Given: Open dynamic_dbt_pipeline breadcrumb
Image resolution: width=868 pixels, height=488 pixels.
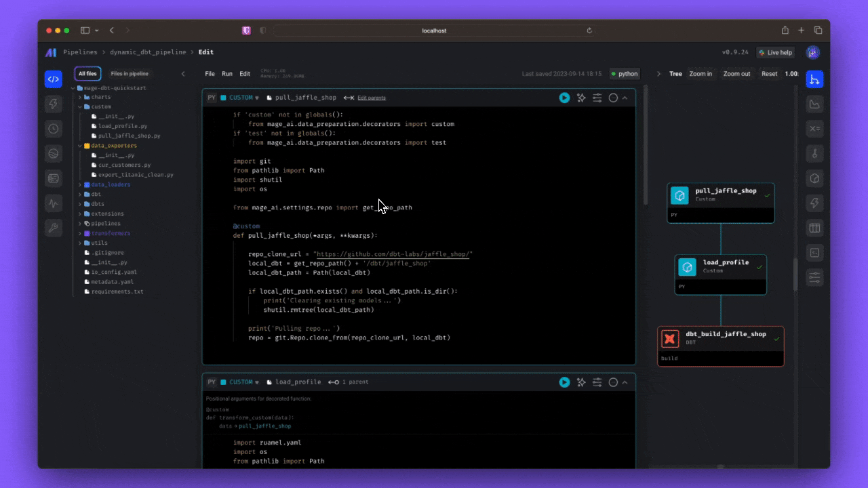Looking at the screenshot, I should [148, 52].
